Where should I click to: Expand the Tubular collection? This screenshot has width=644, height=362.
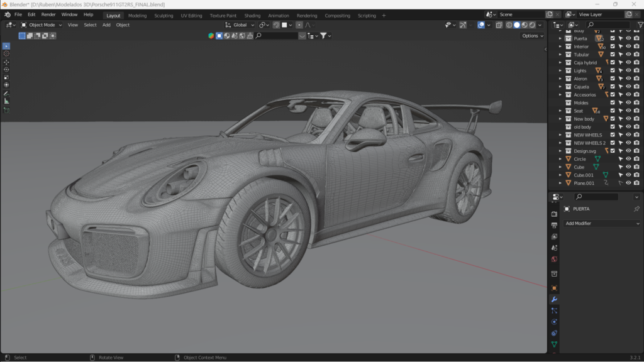pos(560,54)
